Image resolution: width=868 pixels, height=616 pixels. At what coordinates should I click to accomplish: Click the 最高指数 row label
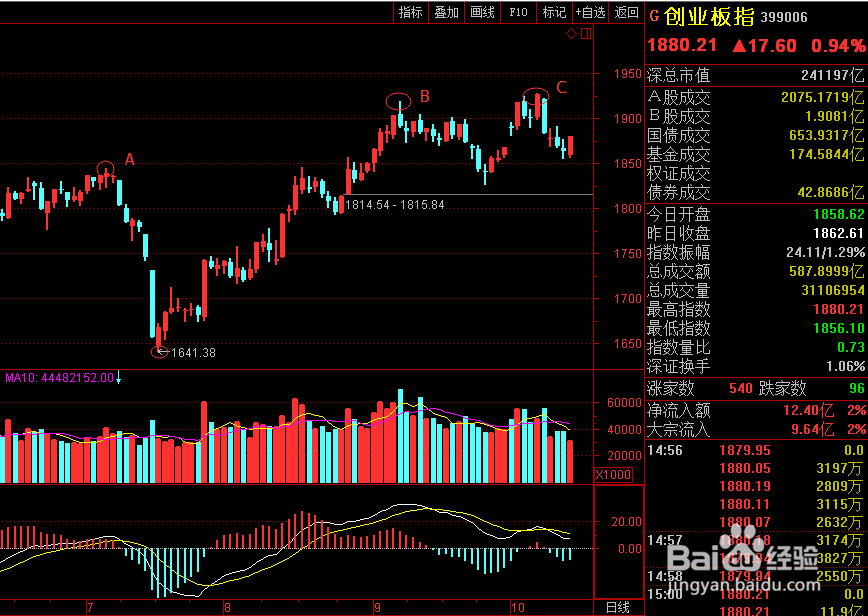[679, 309]
